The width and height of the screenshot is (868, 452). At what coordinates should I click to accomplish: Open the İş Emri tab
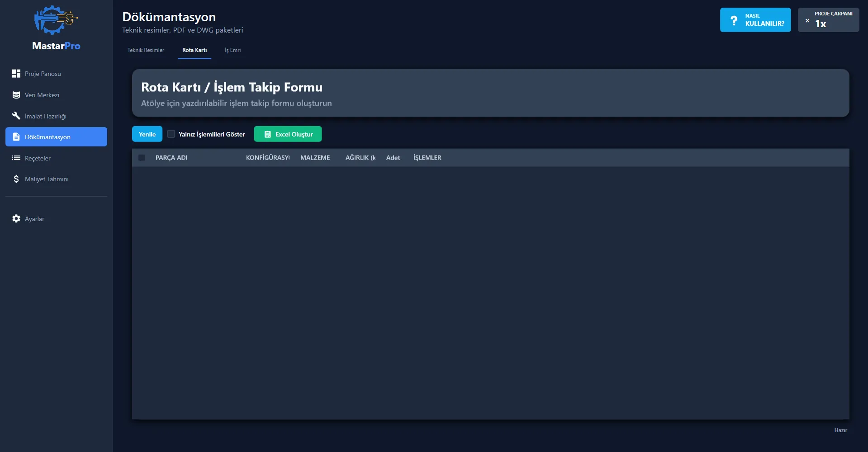[232, 50]
